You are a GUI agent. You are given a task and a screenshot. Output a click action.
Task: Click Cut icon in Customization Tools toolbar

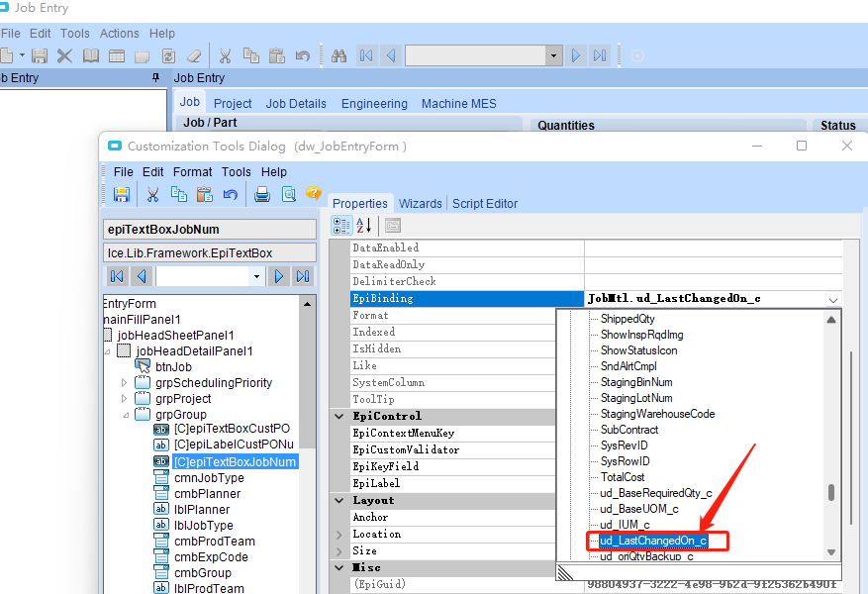[x=152, y=194]
